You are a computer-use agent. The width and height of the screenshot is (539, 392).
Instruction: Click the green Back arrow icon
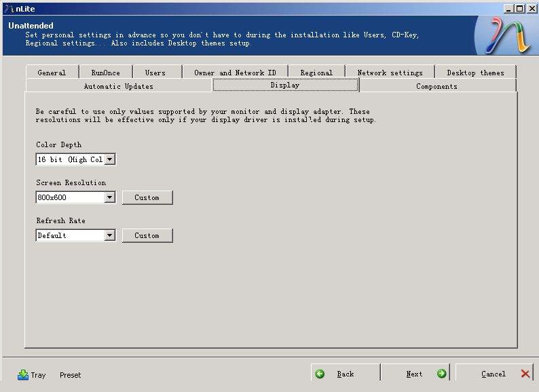[x=320, y=374]
